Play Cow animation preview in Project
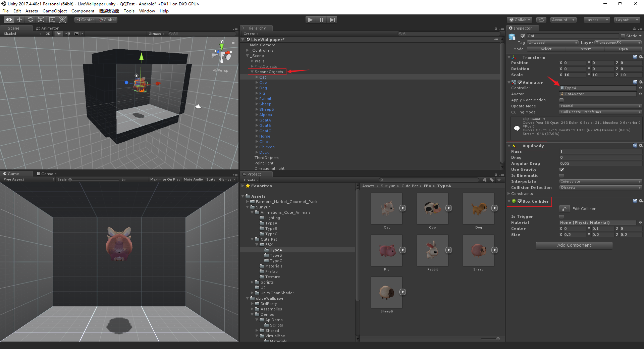This screenshot has width=644, height=349. coord(448,208)
